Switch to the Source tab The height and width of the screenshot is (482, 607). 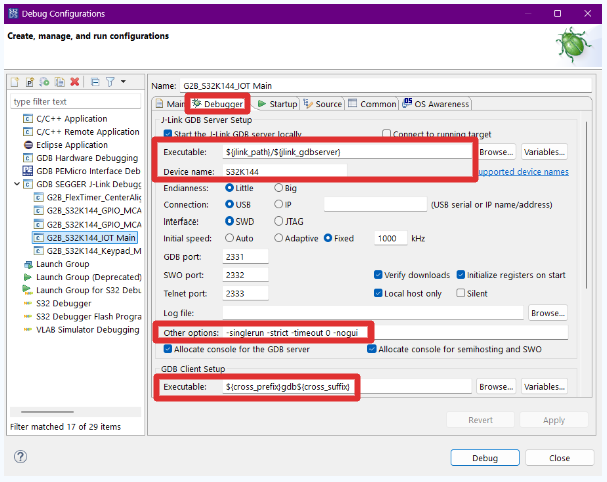(x=323, y=104)
